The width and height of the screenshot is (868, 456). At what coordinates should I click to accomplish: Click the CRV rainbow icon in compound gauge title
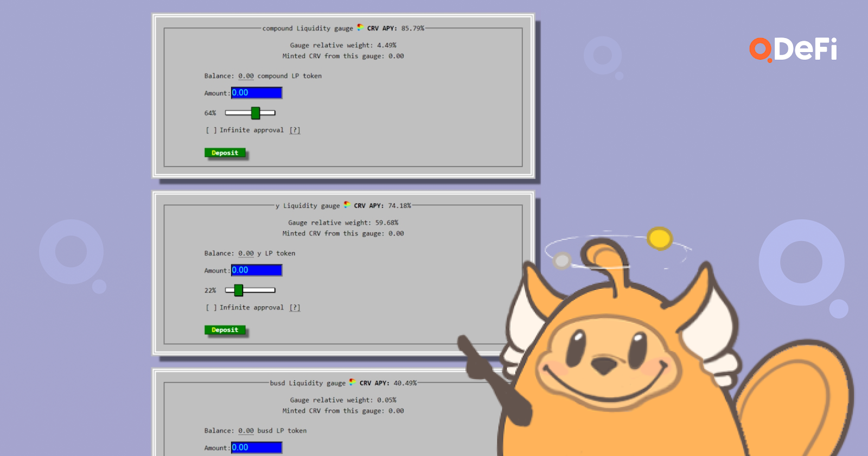coord(360,28)
